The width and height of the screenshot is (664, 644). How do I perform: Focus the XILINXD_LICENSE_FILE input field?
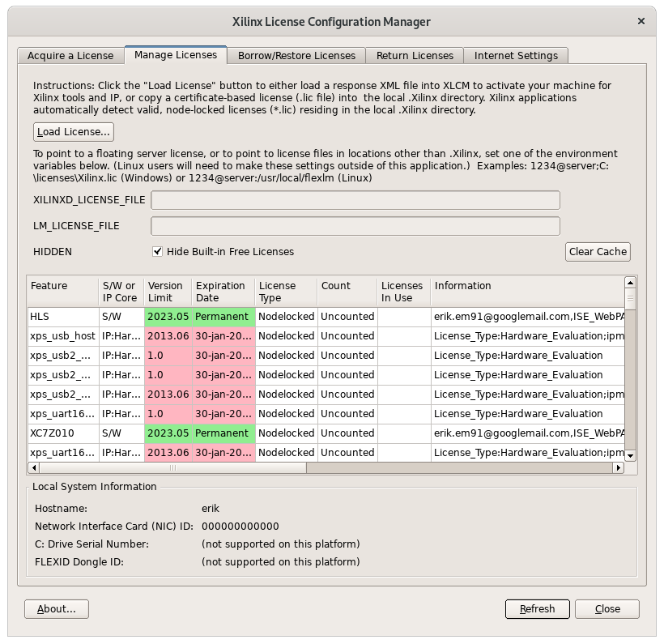click(355, 200)
